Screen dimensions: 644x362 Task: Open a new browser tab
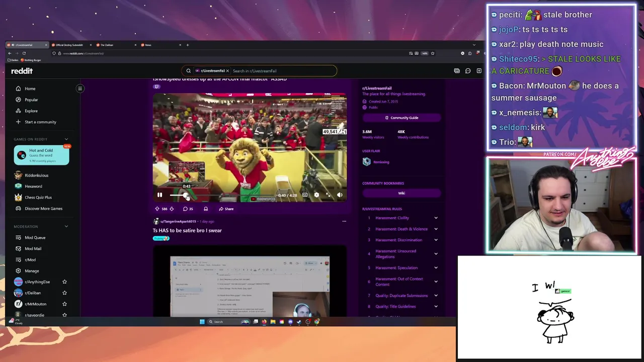pos(188,45)
